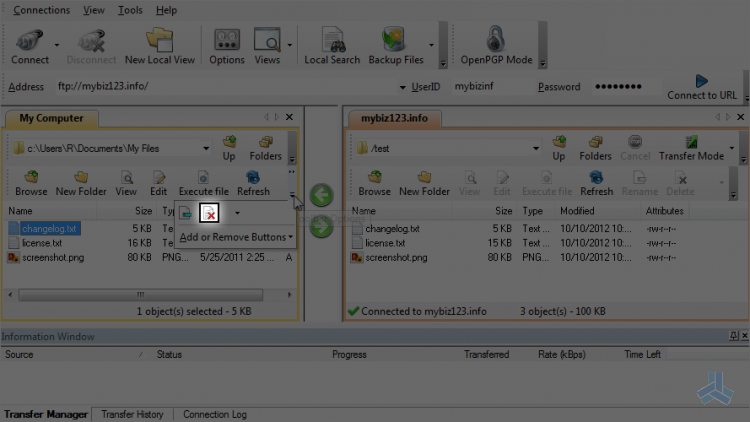750x422 pixels.
Task: Refresh the remote mybiz123.info pane
Action: (x=596, y=184)
